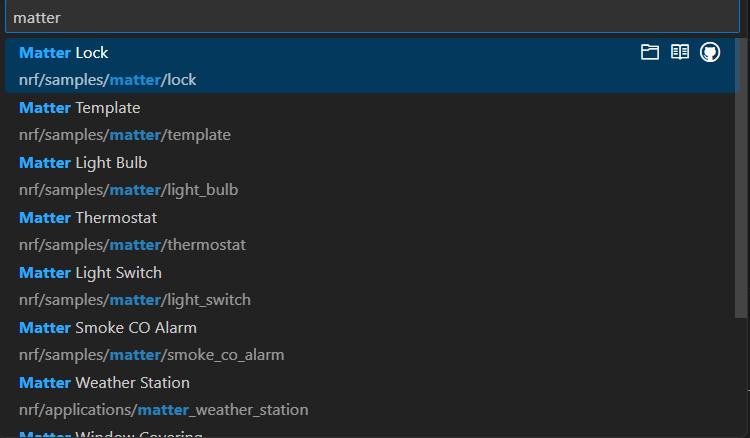Click the typed 'matter' text in search box
750x438 pixels.
[37, 17]
